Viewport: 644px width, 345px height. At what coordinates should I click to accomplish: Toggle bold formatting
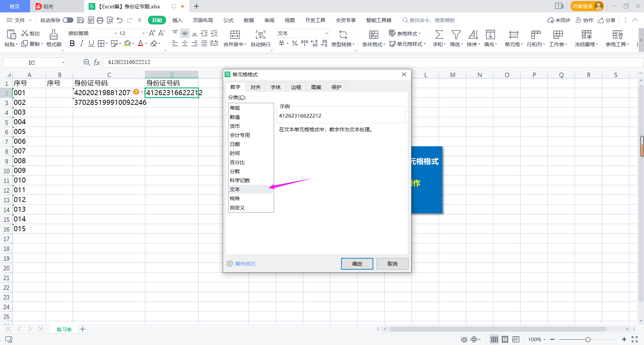click(72, 44)
